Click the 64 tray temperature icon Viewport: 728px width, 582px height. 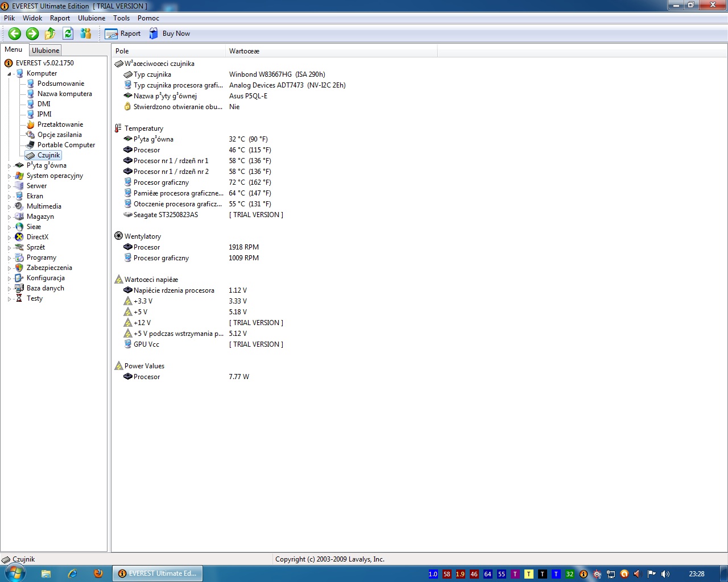487,574
